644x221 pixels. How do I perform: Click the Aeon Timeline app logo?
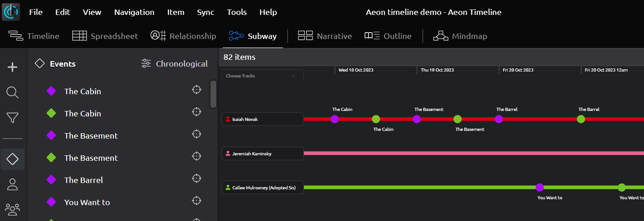pyautogui.click(x=11, y=12)
